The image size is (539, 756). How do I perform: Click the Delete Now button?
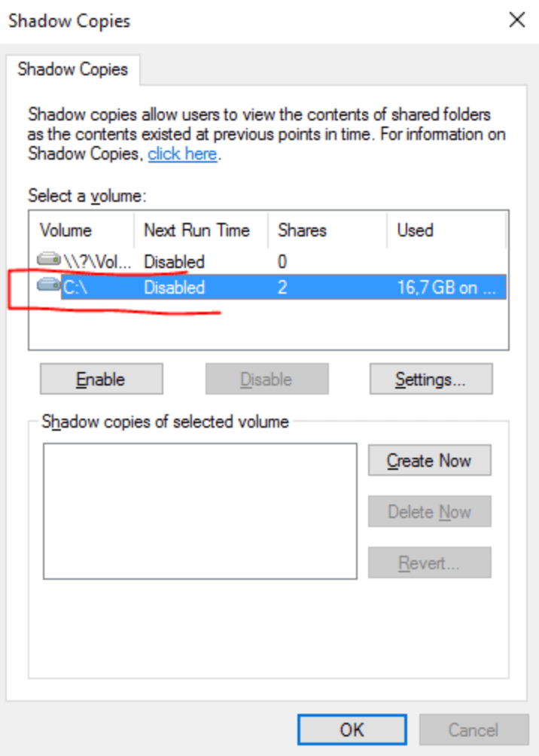pyautogui.click(x=429, y=512)
